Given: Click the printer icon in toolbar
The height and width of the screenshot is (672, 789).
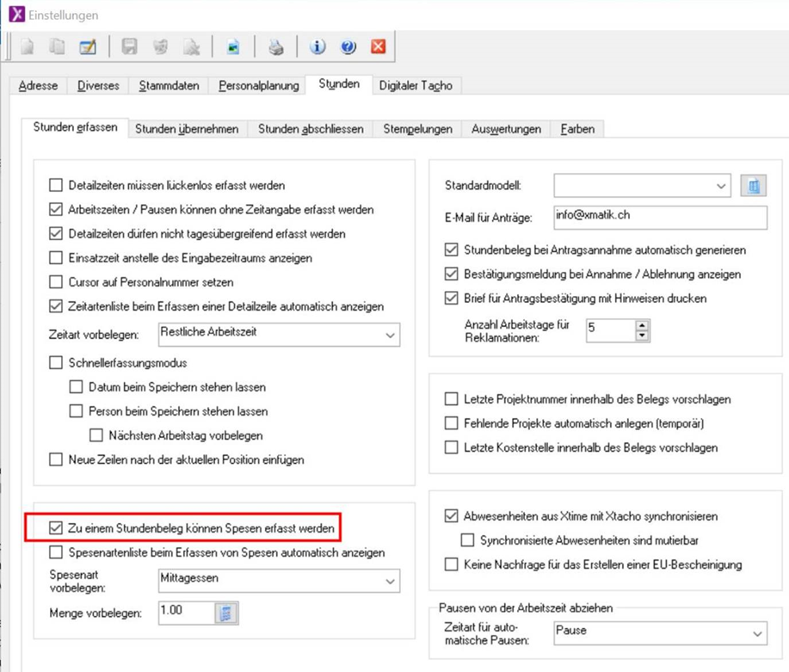Looking at the screenshot, I should pyautogui.click(x=275, y=47).
